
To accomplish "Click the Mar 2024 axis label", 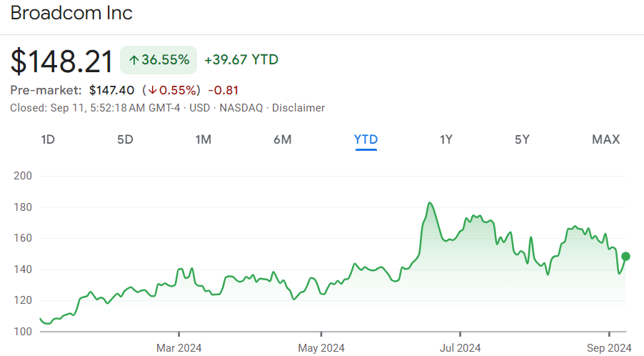I will click(179, 348).
